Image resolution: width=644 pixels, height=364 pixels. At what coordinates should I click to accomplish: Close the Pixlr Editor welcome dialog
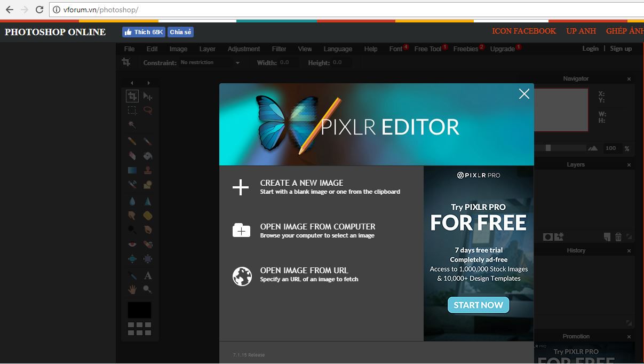pos(524,94)
